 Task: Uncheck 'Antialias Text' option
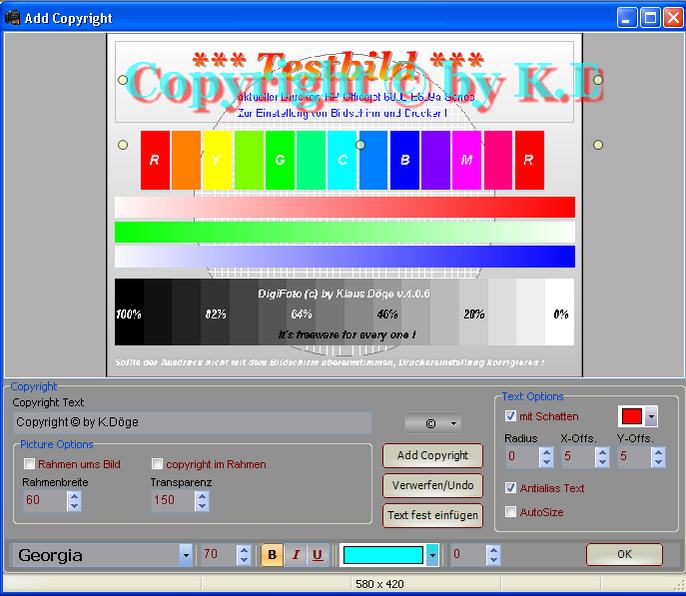coord(510,487)
